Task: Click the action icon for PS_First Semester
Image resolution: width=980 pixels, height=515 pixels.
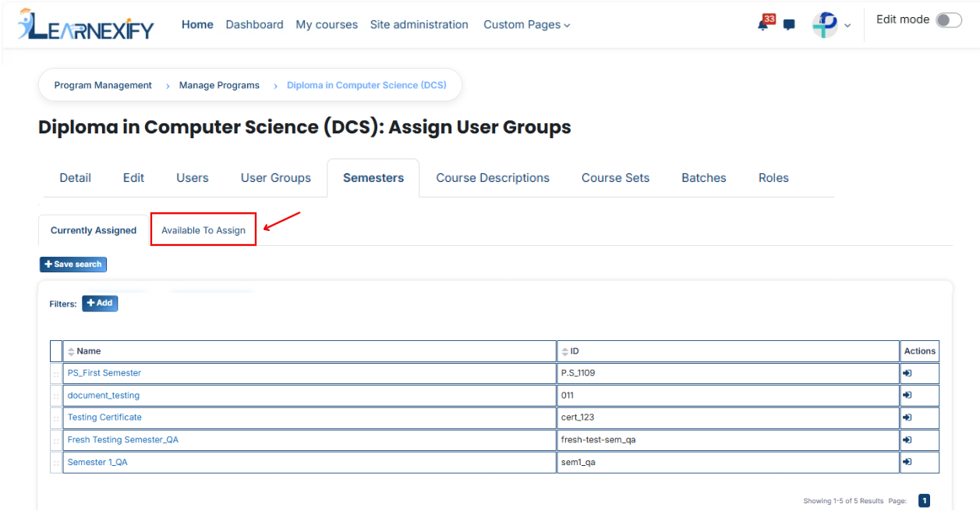Action: [x=907, y=373]
